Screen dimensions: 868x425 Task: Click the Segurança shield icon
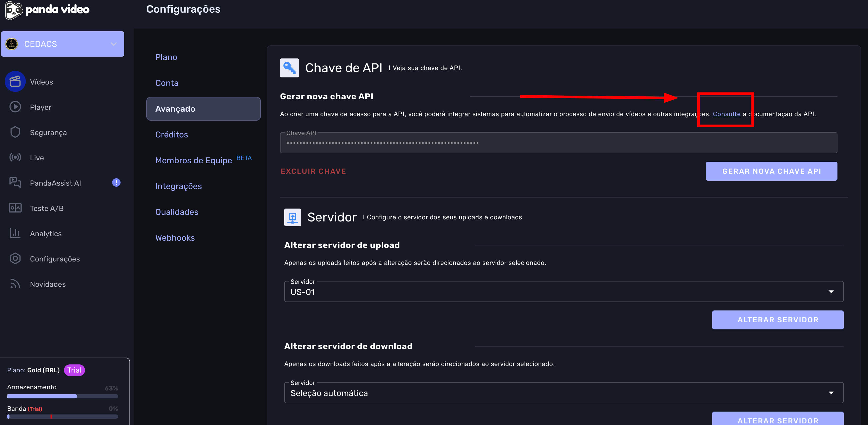[15, 132]
